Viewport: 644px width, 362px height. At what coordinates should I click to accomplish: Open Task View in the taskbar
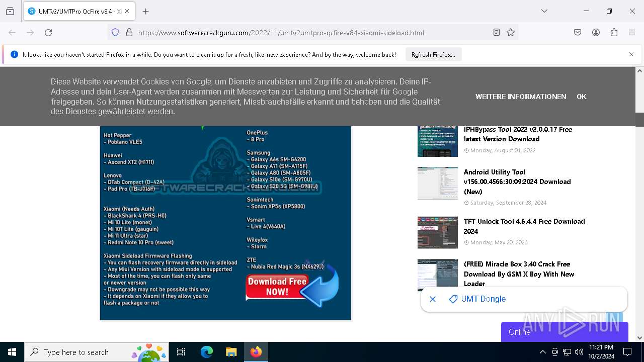tap(181, 352)
